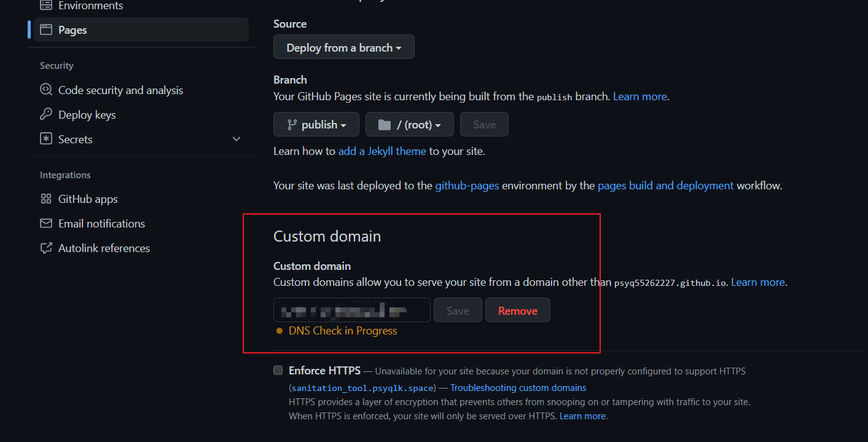
Task: Expand the Secrets menu chevron
Action: click(237, 139)
